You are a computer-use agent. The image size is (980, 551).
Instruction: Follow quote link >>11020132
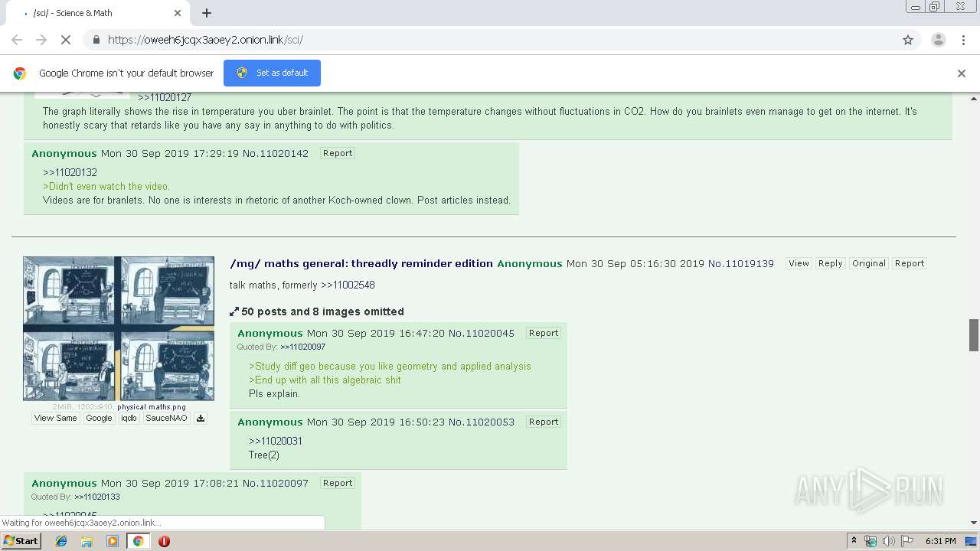[x=70, y=172]
